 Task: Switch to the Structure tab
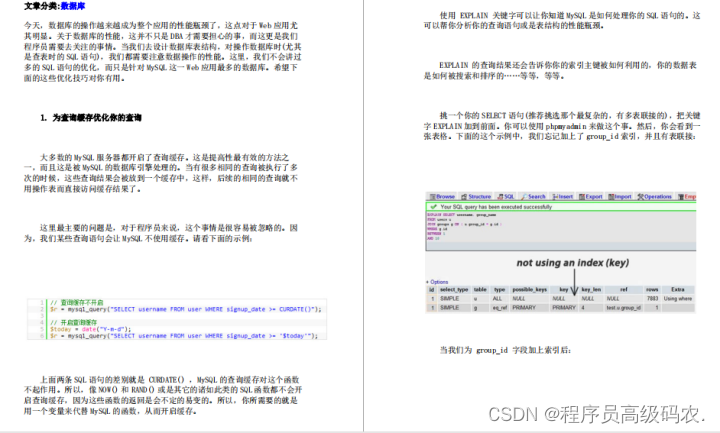pos(476,197)
